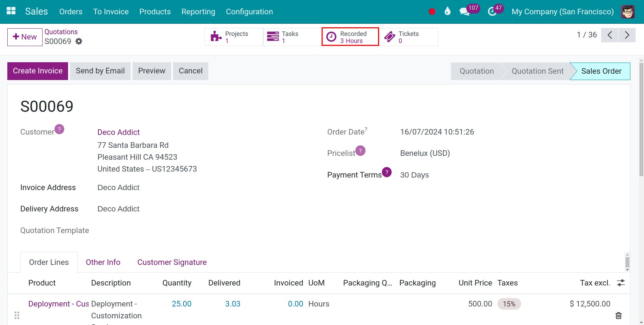Click Customer field help question mark
644x325 pixels.
tap(59, 129)
